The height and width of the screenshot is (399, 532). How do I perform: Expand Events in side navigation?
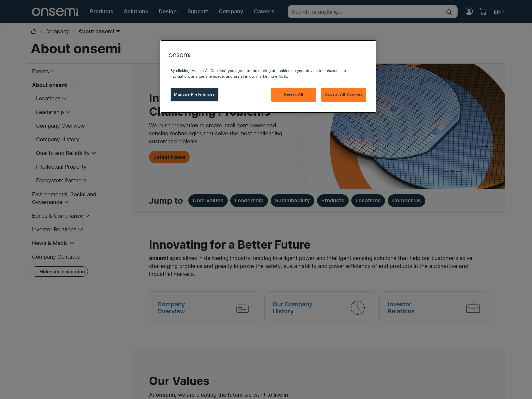(x=53, y=71)
